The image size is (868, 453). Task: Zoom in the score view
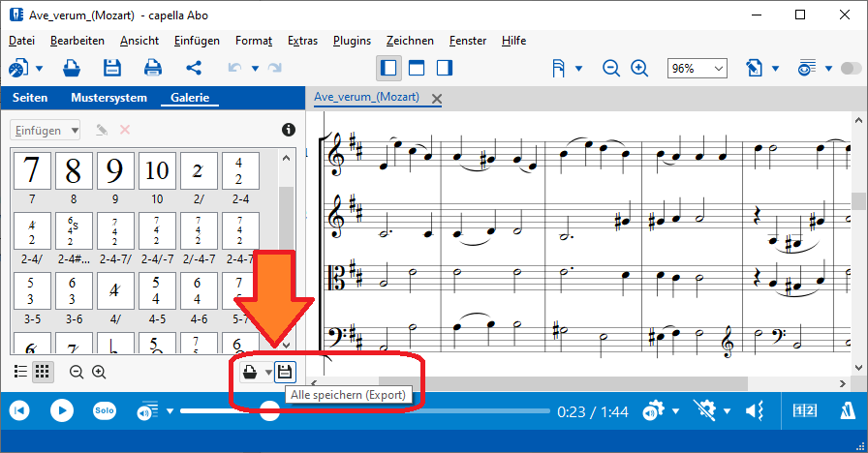coord(639,68)
